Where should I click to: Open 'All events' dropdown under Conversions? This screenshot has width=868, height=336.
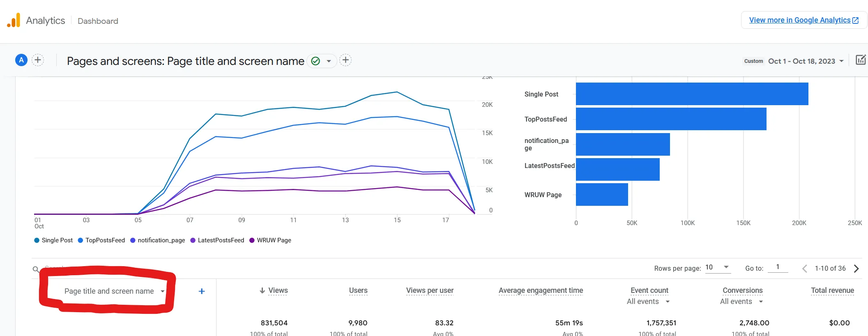coord(741,301)
